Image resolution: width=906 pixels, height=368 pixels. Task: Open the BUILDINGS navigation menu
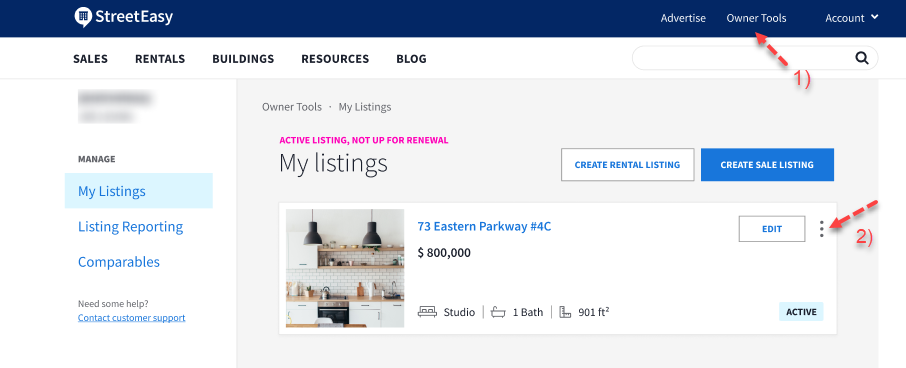pos(243,59)
